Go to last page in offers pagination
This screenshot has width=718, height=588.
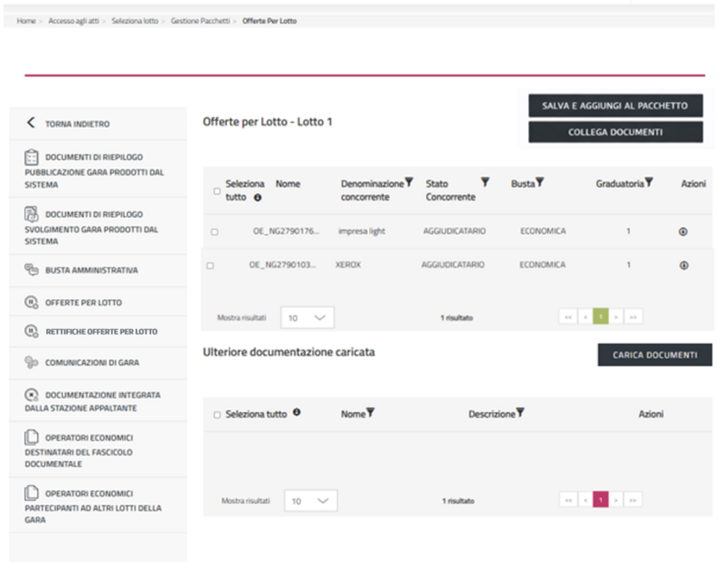634,317
